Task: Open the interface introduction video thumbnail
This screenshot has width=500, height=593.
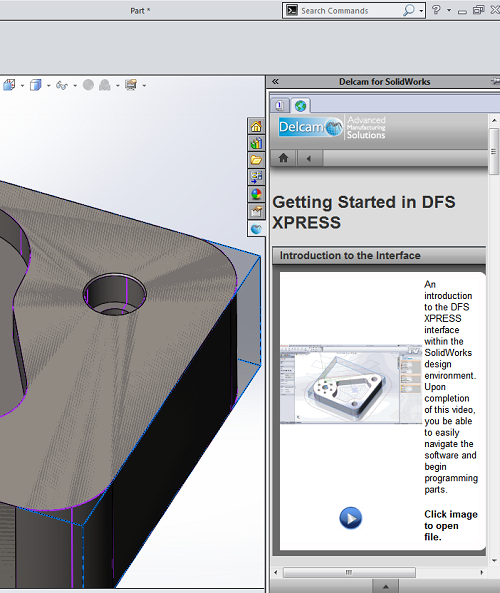Action: pyautogui.click(x=351, y=383)
